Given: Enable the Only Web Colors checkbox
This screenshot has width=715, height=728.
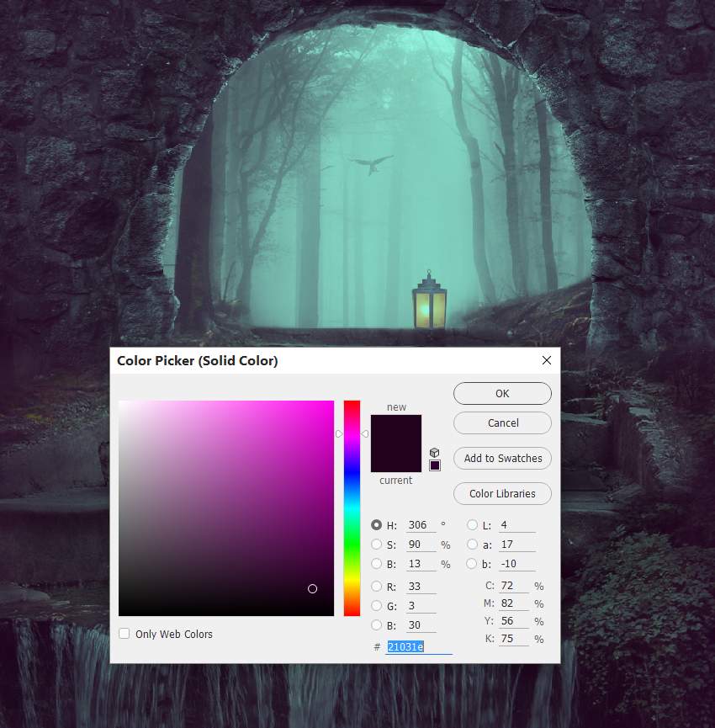Looking at the screenshot, I should coord(124,634).
